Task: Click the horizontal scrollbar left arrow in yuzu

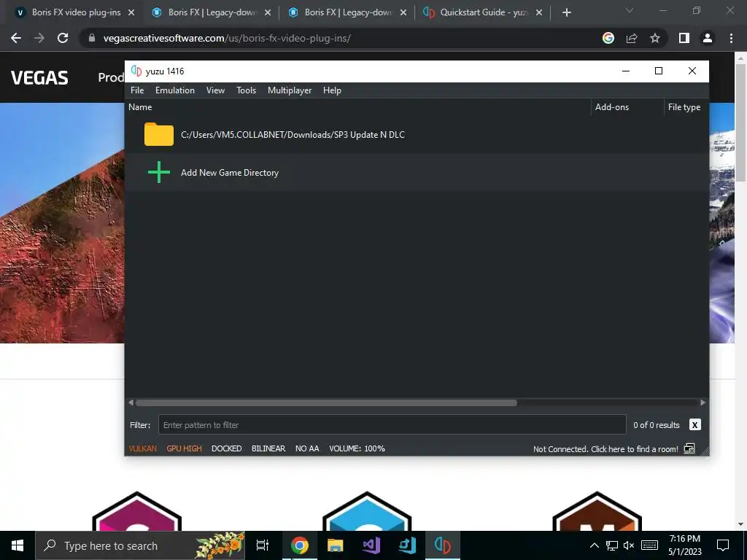Action: click(131, 402)
